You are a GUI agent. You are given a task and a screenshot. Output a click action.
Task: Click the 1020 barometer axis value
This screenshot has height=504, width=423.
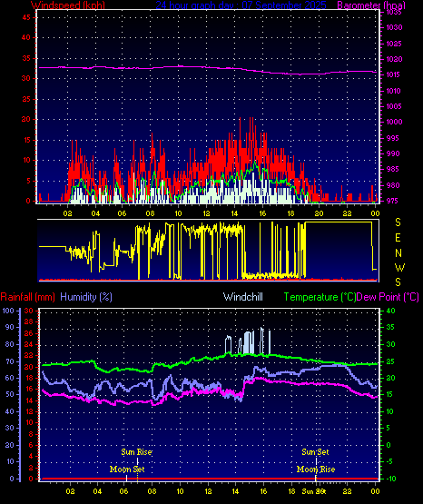tap(394, 59)
